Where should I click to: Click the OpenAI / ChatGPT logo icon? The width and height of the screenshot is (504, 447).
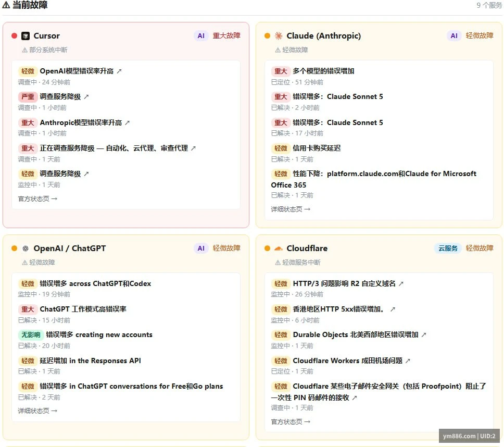[26, 249]
